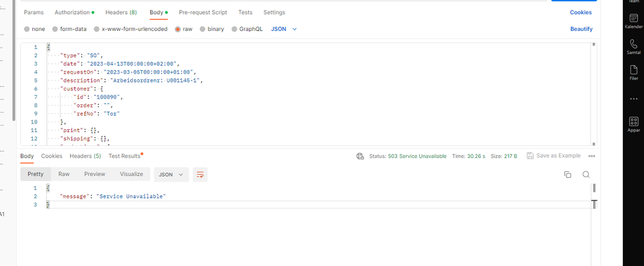Open the Test Results tab

click(x=126, y=156)
